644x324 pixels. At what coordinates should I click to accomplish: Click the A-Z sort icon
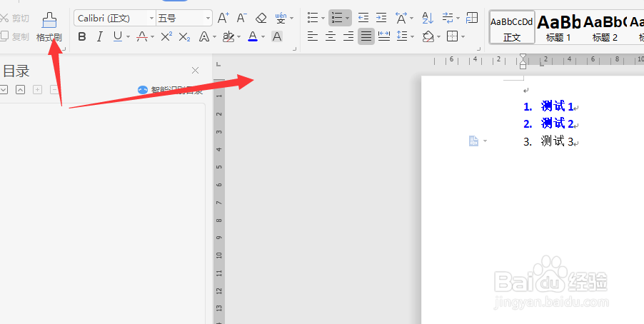pyautogui.click(x=428, y=18)
